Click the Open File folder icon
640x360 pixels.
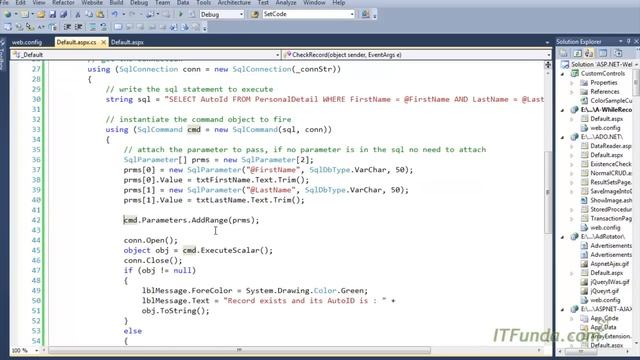pyautogui.click(x=41, y=14)
